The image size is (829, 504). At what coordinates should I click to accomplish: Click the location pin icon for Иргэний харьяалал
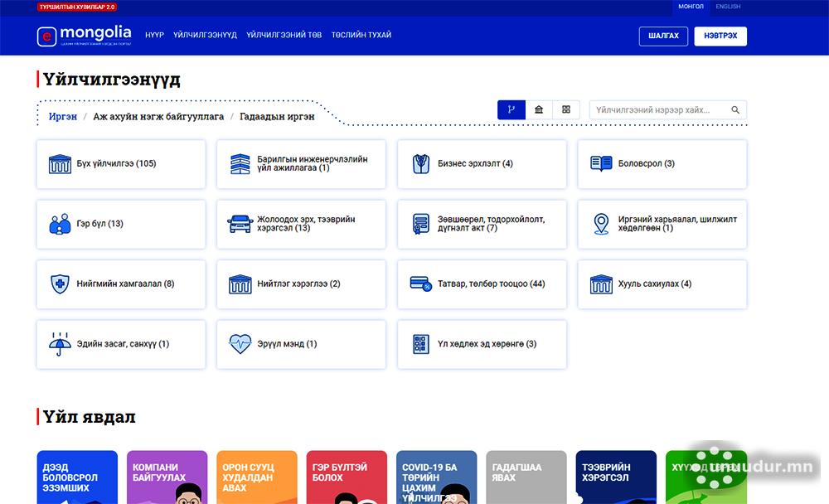(601, 224)
